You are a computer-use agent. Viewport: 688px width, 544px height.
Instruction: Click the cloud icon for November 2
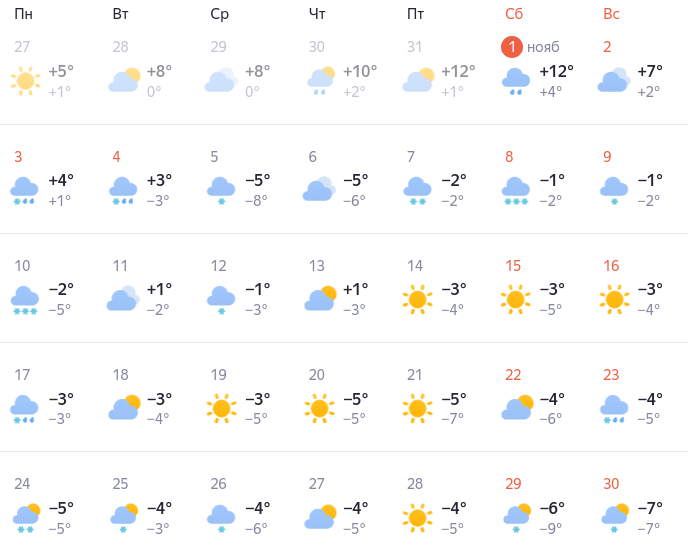click(x=614, y=81)
